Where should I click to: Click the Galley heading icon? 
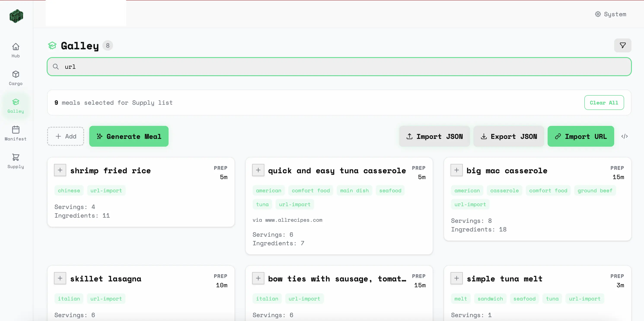52,46
